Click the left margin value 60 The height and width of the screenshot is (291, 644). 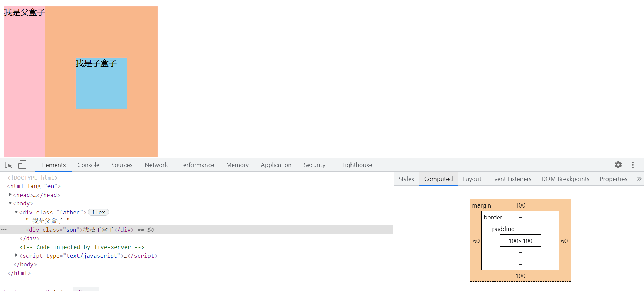[476, 241]
